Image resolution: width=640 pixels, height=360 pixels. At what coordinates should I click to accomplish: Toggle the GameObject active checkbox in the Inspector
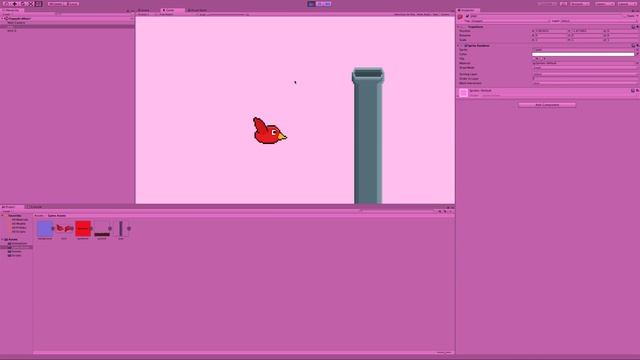(467, 16)
